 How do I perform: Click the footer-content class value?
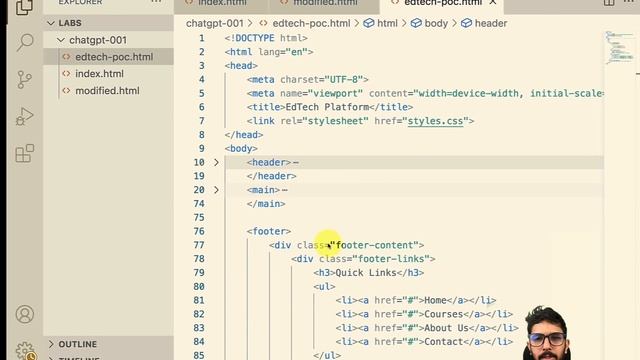(x=374, y=245)
